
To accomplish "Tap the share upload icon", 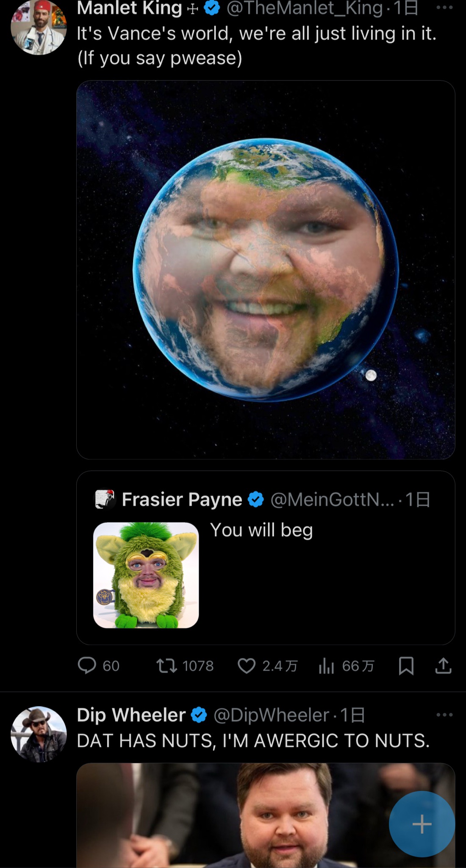I will coord(443,665).
